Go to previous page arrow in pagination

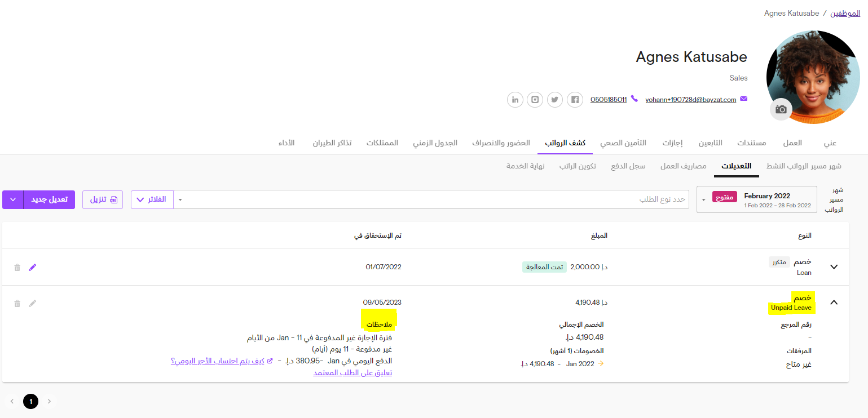pos(12,401)
